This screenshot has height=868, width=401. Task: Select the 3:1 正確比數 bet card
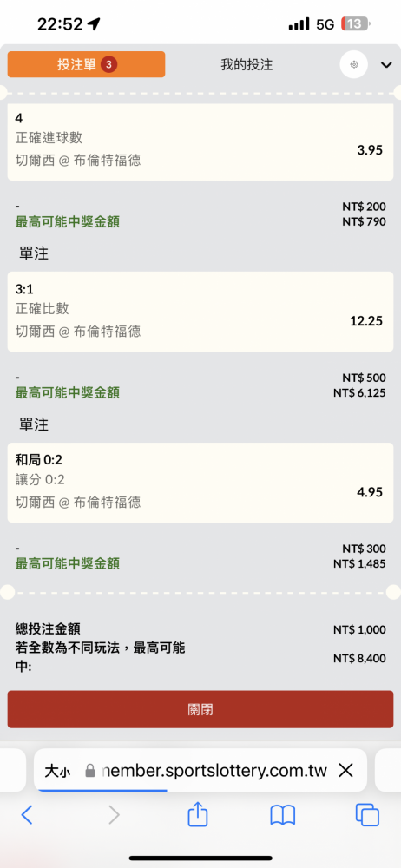click(200, 312)
